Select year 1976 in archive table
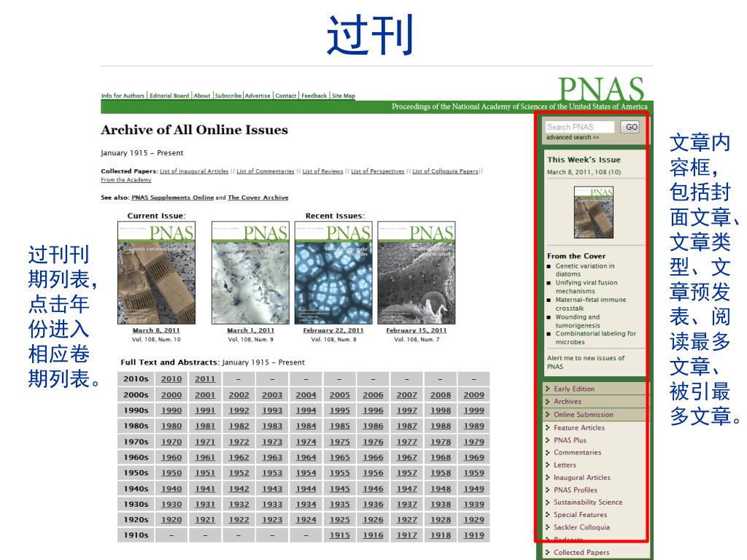Viewport: 747px width, 560px height. point(373,442)
